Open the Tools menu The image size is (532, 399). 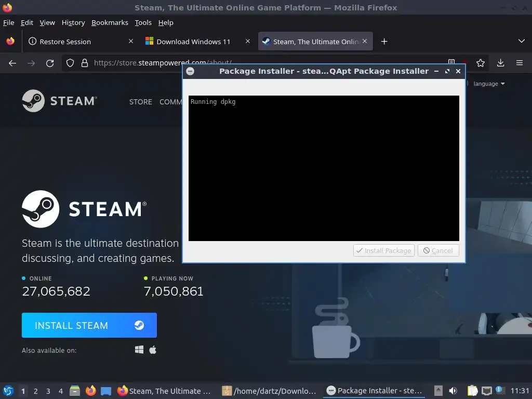tap(143, 22)
